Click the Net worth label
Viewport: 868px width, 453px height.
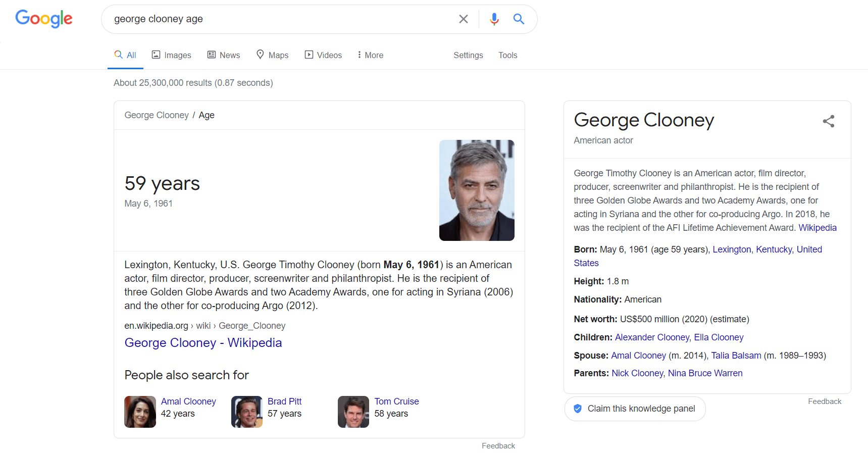[595, 319]
